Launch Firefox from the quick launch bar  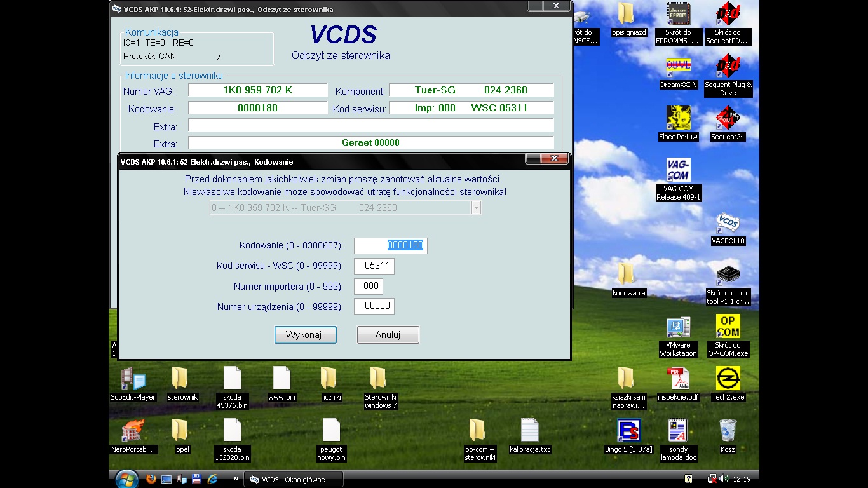tap(151, 479)
